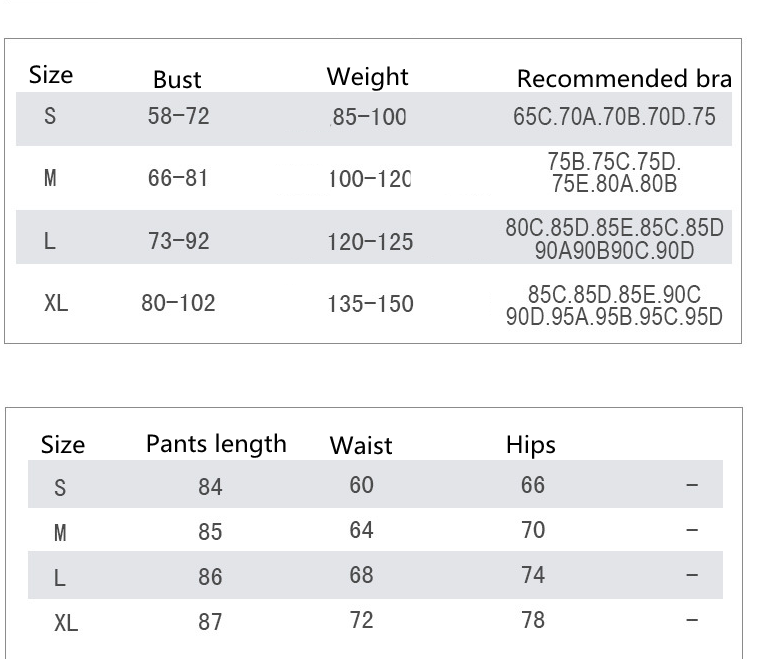Click the 65C.70A.70B.70D.75 bra recommendation

point(614,117)
